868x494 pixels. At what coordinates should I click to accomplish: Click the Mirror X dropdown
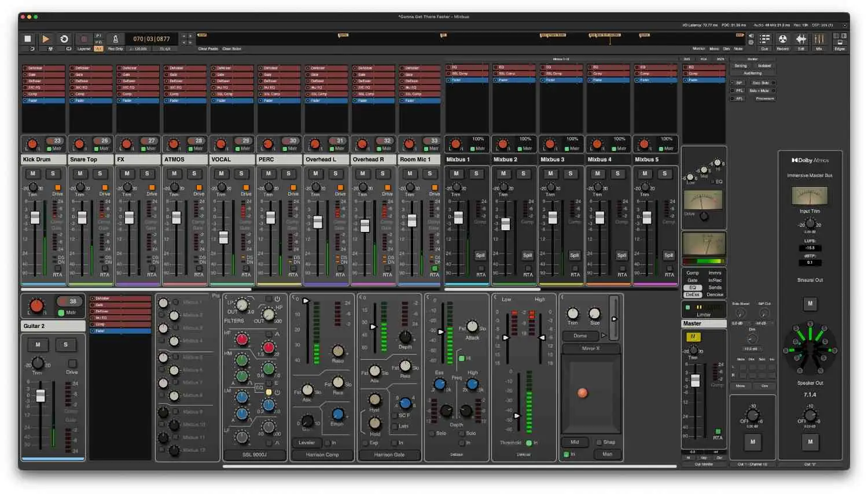coord(591,348)
